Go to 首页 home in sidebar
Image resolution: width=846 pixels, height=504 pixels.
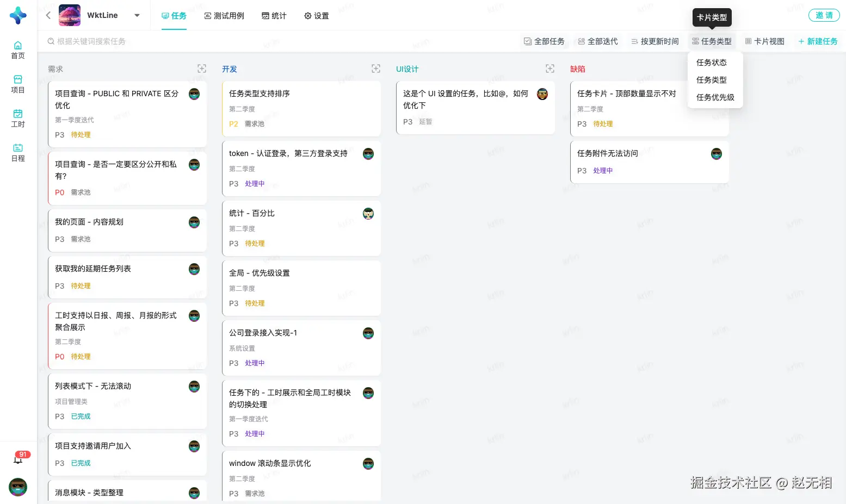[18, 50]
